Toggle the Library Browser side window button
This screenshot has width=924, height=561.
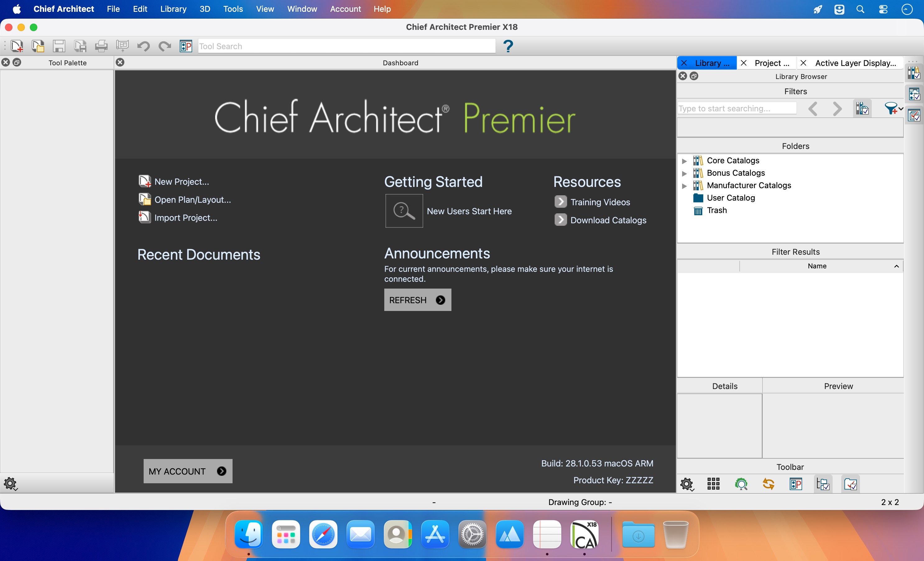tap(914, 73)
